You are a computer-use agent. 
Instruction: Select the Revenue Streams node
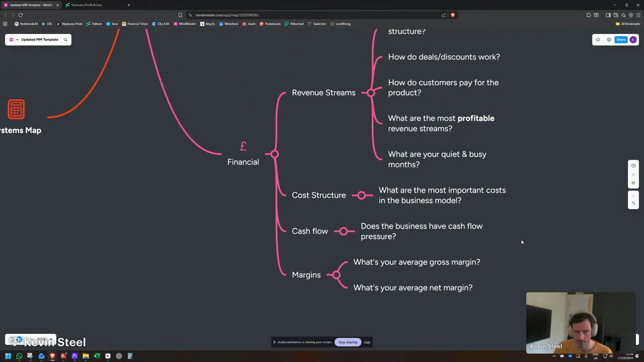(x=324, y=93)
